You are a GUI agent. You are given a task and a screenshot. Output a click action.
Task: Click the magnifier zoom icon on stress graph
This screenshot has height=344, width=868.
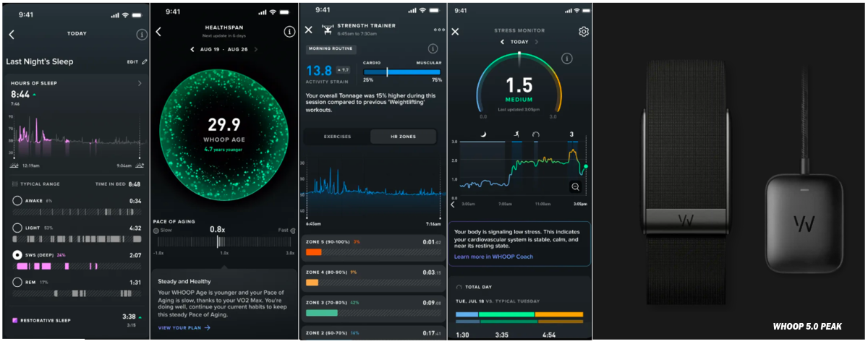[x=575, y=186]
